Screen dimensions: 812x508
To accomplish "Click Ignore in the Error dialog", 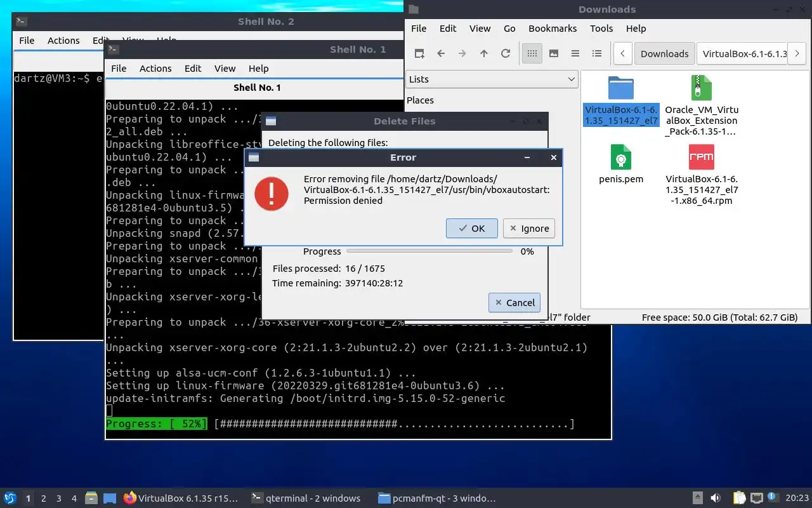I will point(529,229).
